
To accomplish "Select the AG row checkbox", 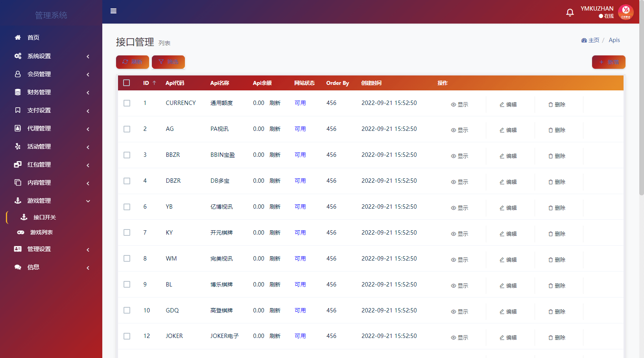I will pos(127,129).
